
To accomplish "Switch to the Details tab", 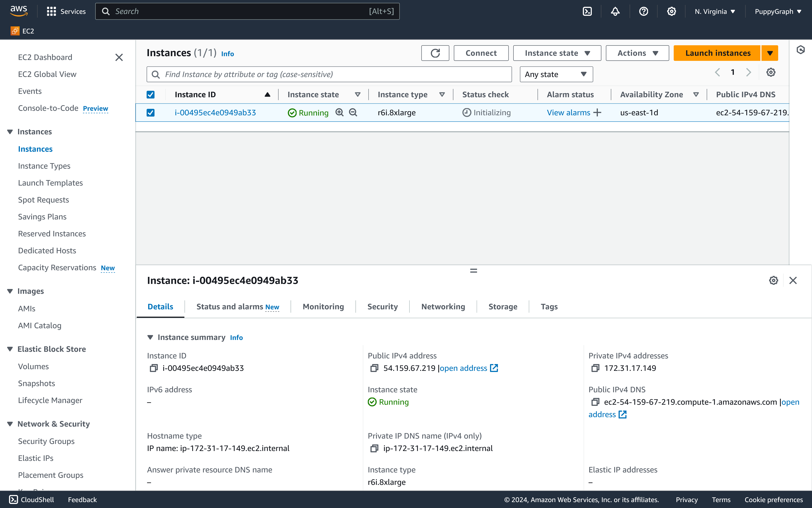I will 160,307.
